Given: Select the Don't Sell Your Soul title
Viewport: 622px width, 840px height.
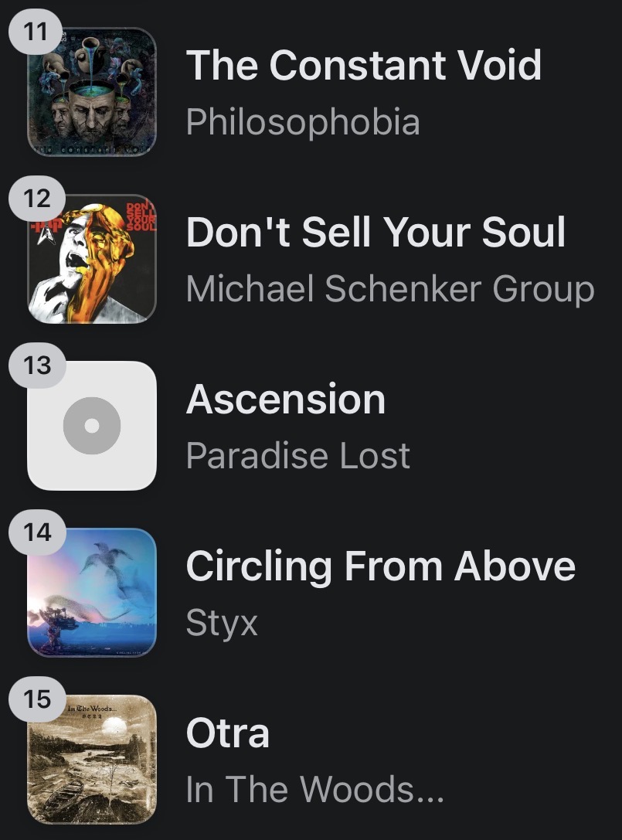Looking at the screenshot, I should (x=376, y=233).
